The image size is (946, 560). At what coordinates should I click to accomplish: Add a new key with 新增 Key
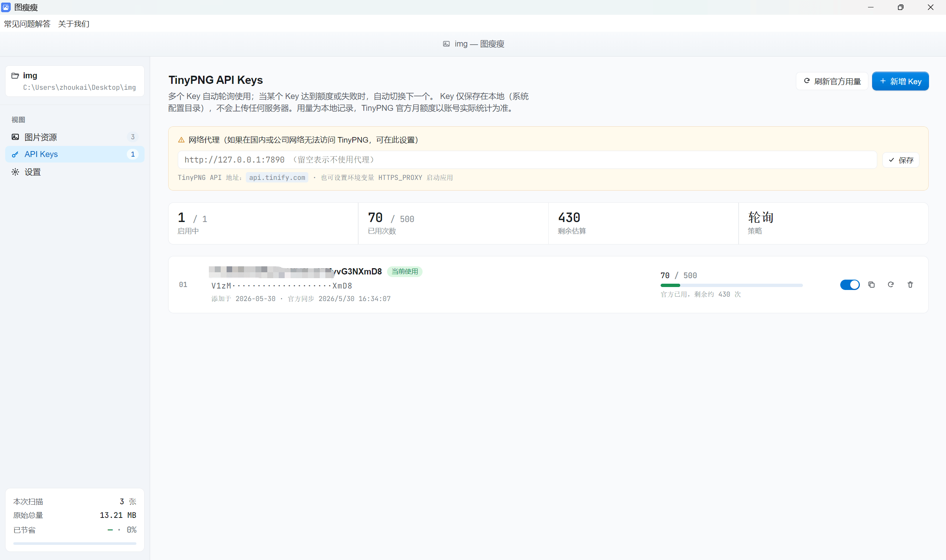coord(900,81)
